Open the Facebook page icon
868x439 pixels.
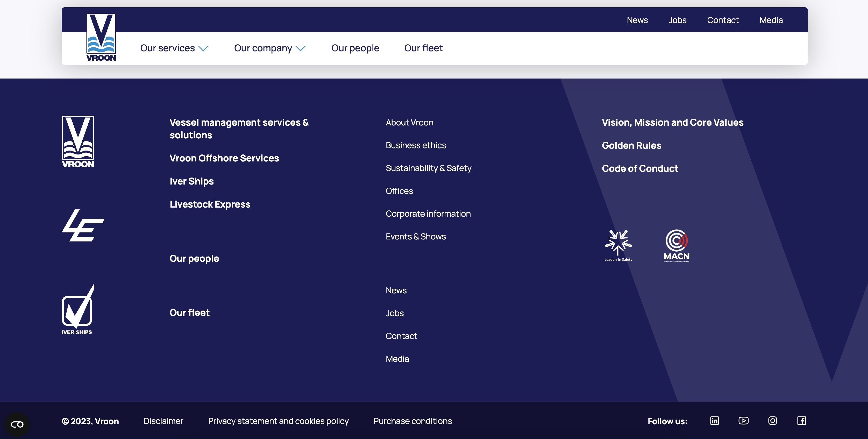point(802,421)
